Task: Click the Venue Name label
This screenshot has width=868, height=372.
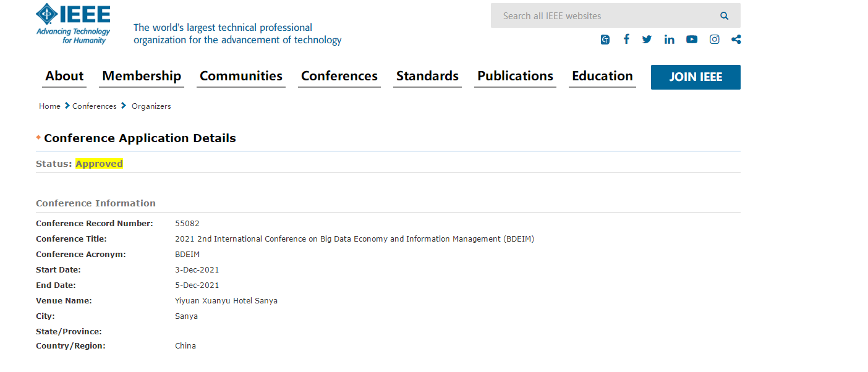Action: (64, 301)
